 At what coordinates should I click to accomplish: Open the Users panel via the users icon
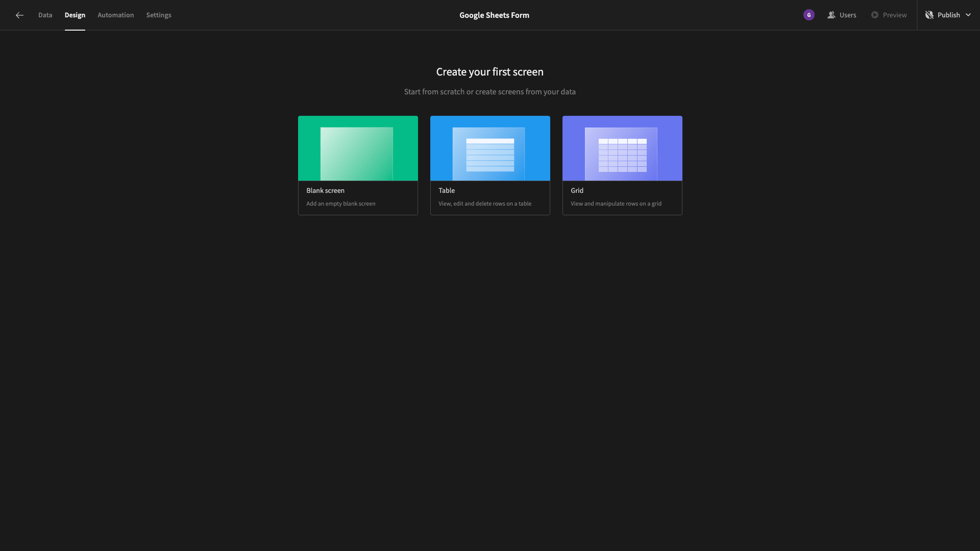pyautogui.click(x=832, y=15)
